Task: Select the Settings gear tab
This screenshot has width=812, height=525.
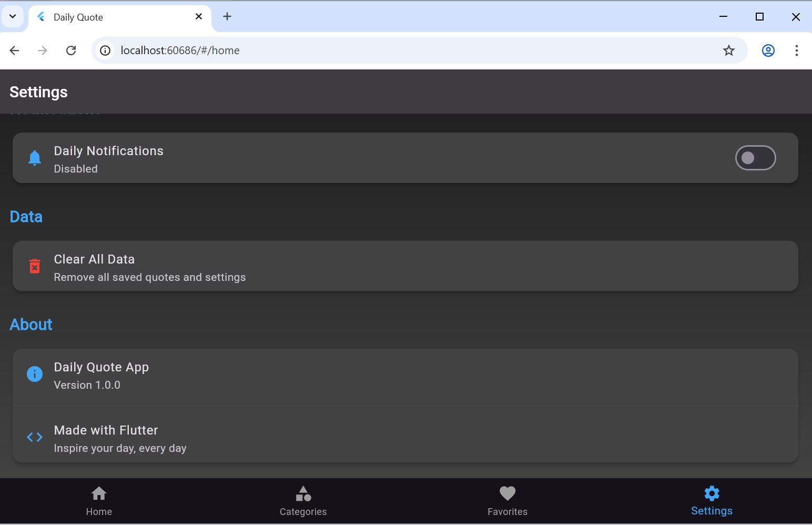Action: point(711,501)
